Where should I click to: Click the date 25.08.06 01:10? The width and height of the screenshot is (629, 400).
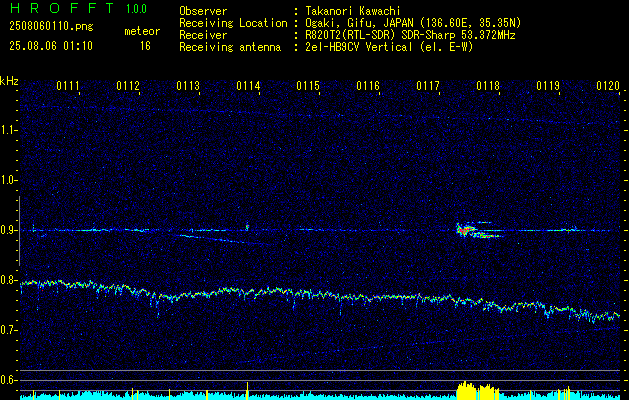pyautogui.click(x=51, y=46)
